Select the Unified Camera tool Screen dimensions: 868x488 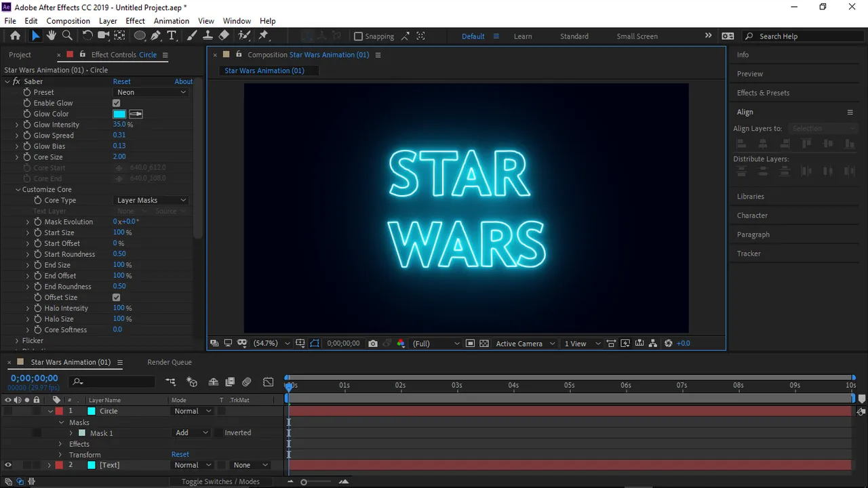point(104,36)
